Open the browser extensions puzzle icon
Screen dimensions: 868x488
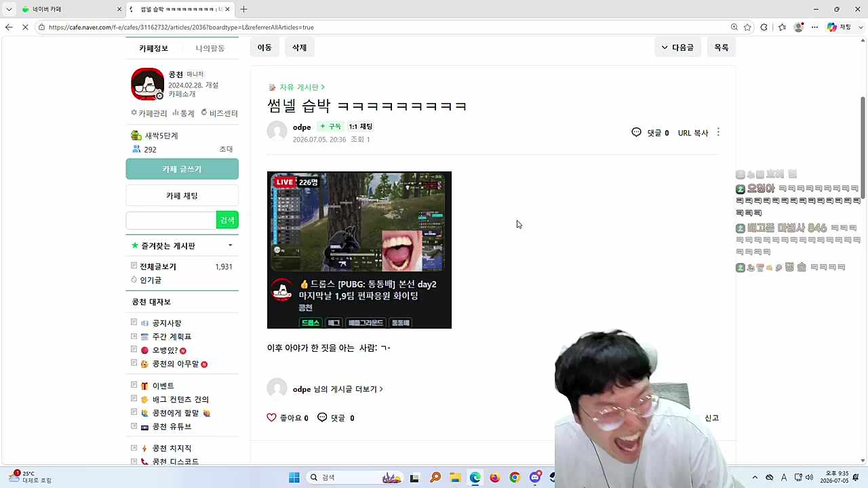[764, 27]
